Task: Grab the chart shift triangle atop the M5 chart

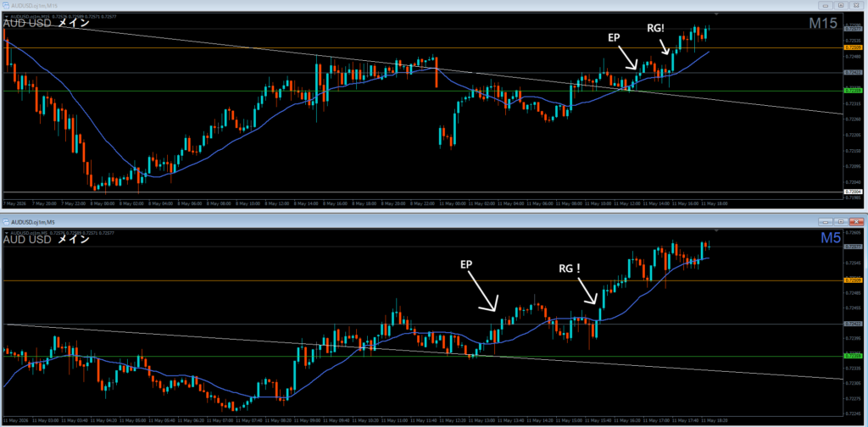Action: [716, 230]
